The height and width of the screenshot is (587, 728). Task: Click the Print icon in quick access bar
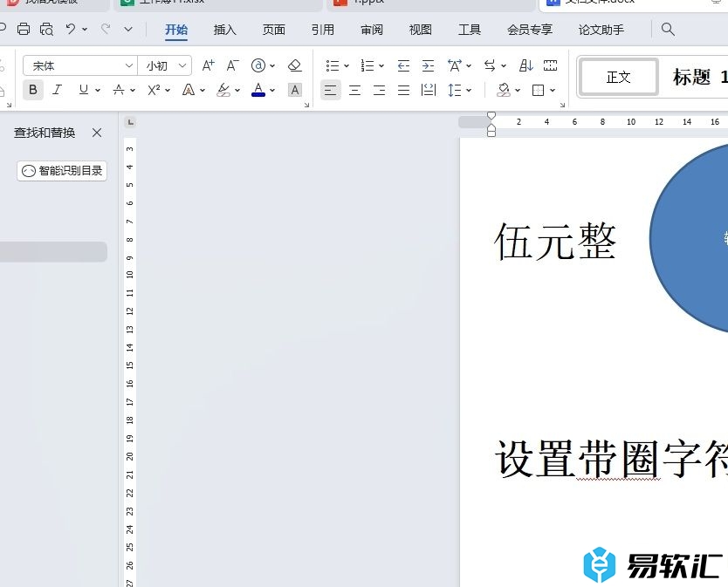24,30
